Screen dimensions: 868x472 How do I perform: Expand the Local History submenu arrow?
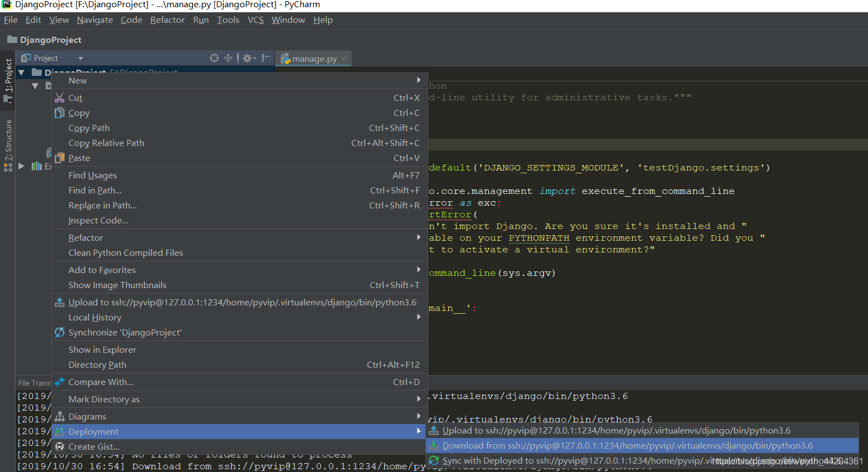[419, 317]
